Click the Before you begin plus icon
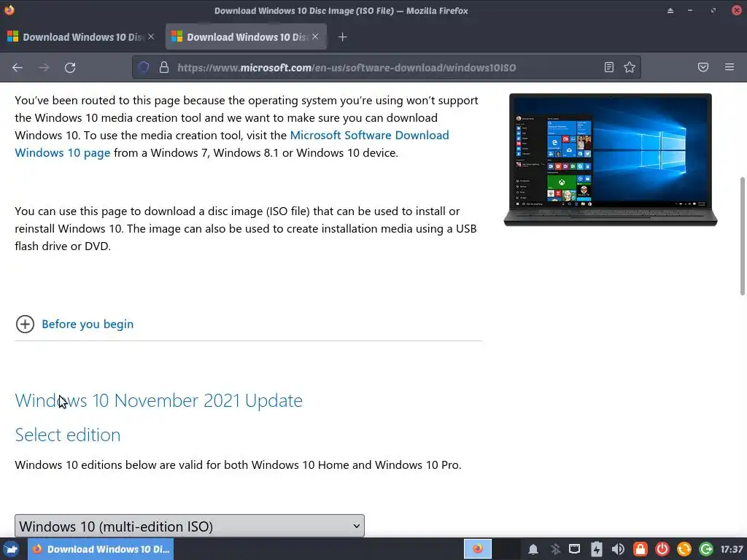Screen dimensions: 747x560 [25, 324]
